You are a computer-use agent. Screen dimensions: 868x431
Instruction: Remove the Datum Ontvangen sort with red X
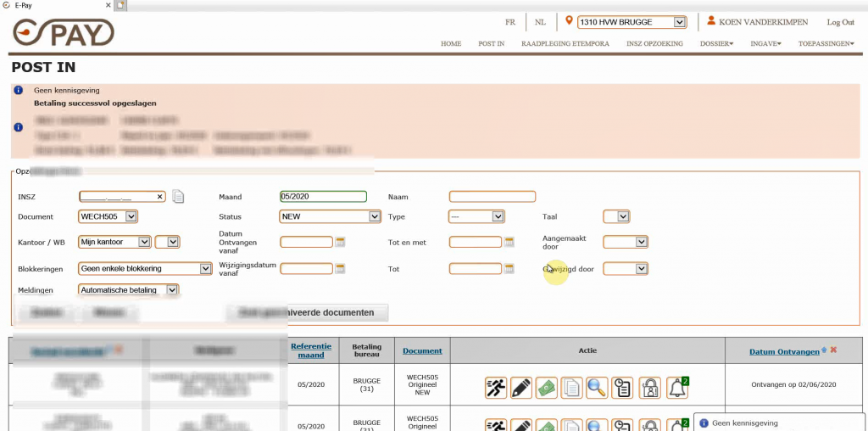point(833,350)
